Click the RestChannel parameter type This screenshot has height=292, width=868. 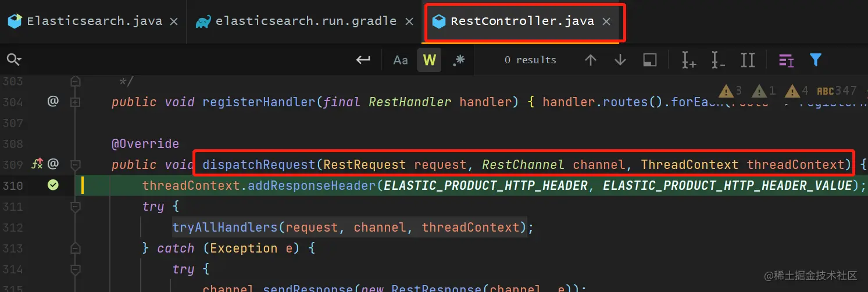[523, 165]
